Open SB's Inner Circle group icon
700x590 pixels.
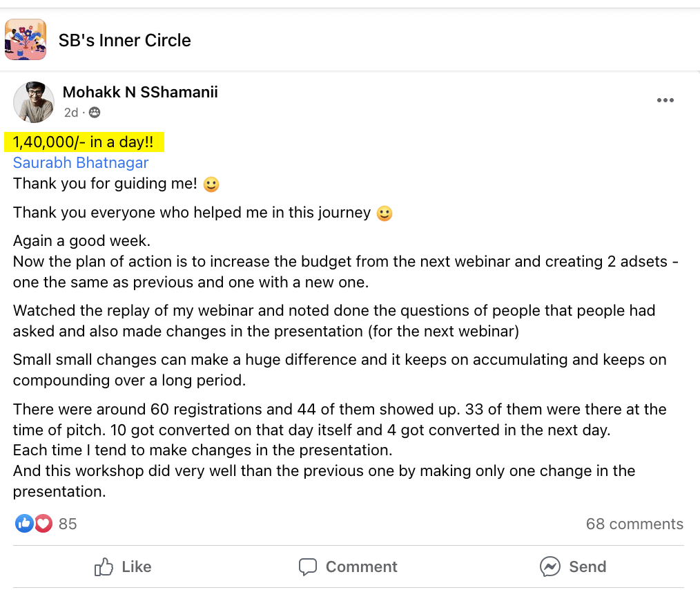(26, 40)
